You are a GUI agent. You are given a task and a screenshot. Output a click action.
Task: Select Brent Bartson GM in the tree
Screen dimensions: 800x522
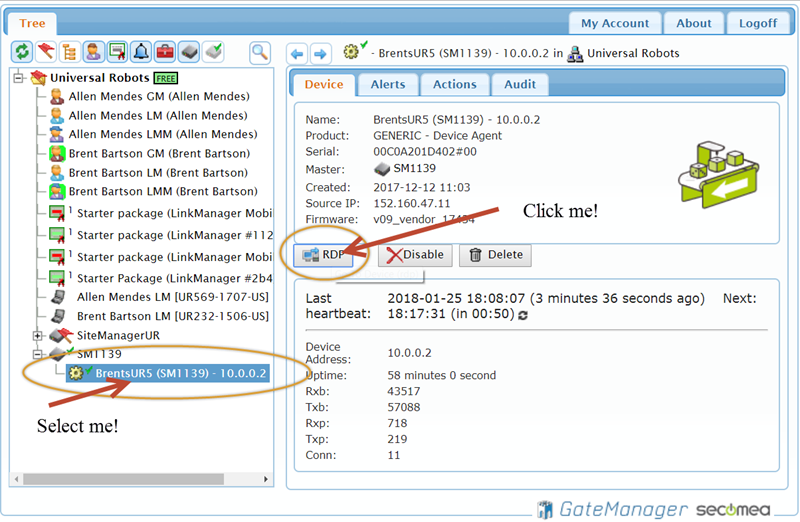point(158,154)
